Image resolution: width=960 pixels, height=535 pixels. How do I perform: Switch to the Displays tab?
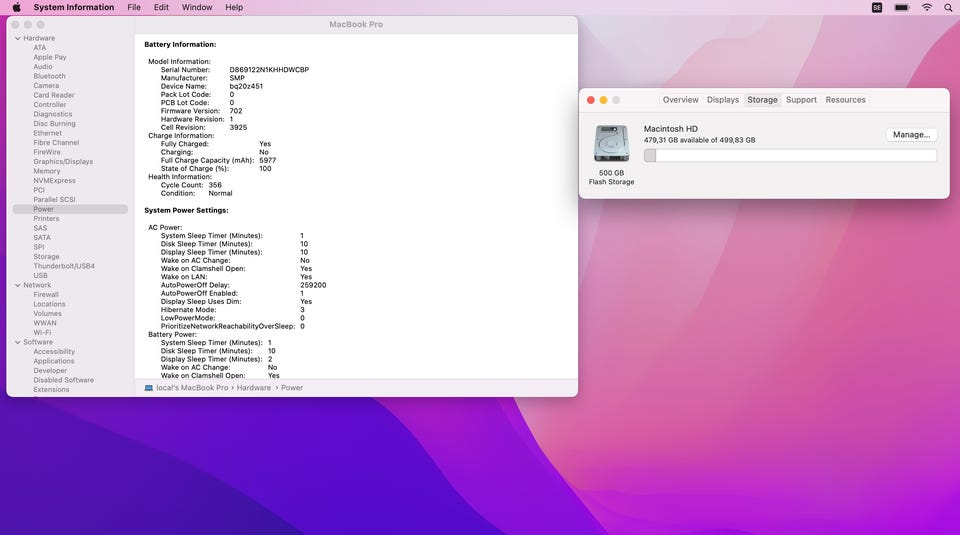coord(722,100)
